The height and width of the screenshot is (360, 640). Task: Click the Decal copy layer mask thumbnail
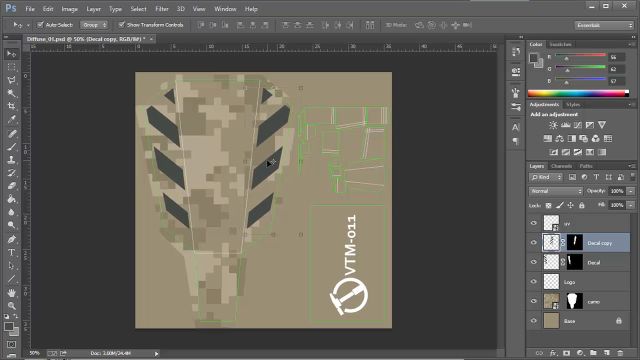click(x=575, y=242)
